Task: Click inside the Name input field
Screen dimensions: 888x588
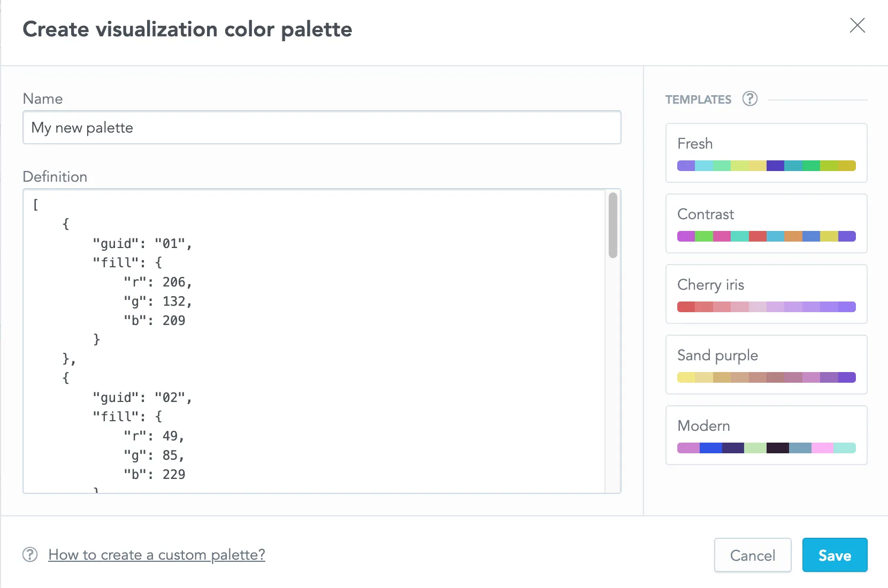Action: click(321, 128)
